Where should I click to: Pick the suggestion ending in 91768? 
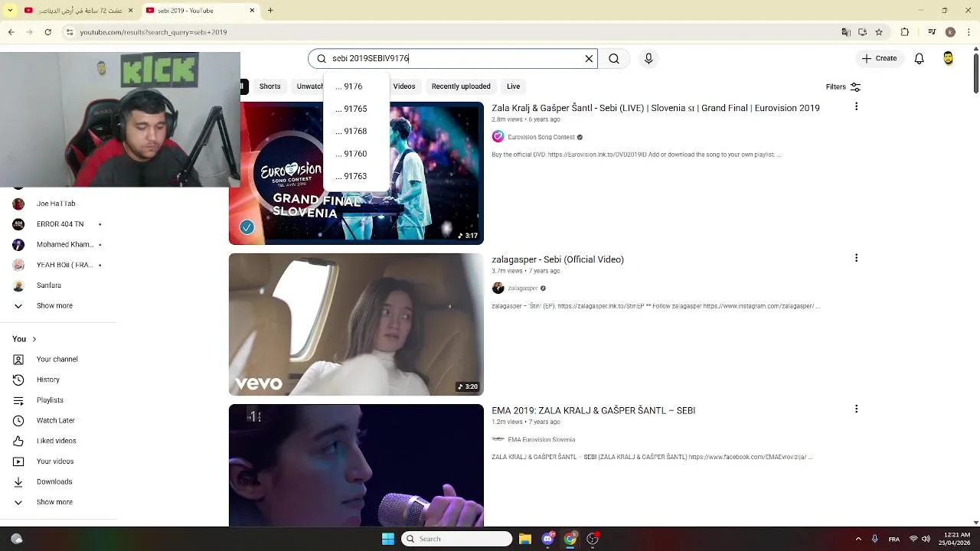click(356, 131)
